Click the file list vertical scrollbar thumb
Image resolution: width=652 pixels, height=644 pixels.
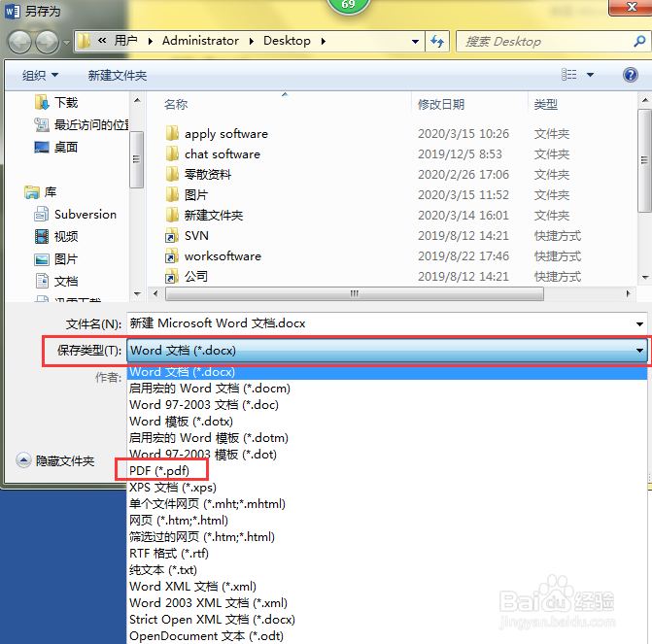644,161
